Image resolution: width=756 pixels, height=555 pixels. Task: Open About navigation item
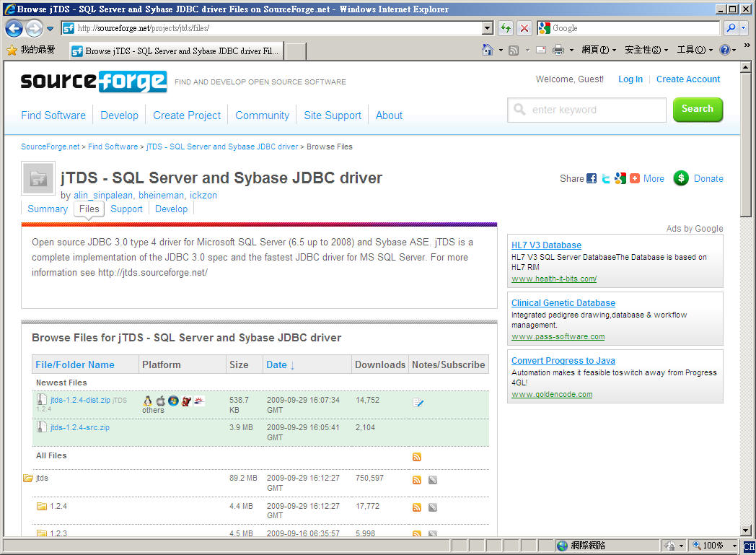click(x=389, y=115)
